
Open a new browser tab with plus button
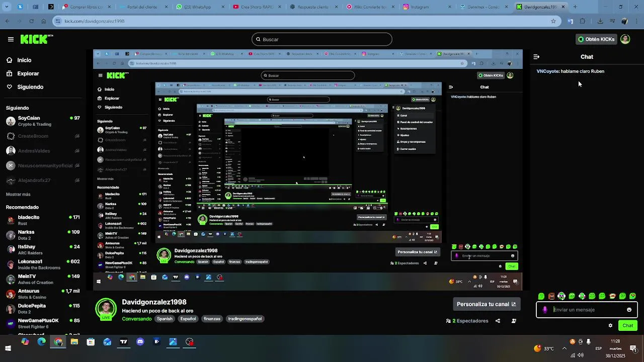click(575, 7)
